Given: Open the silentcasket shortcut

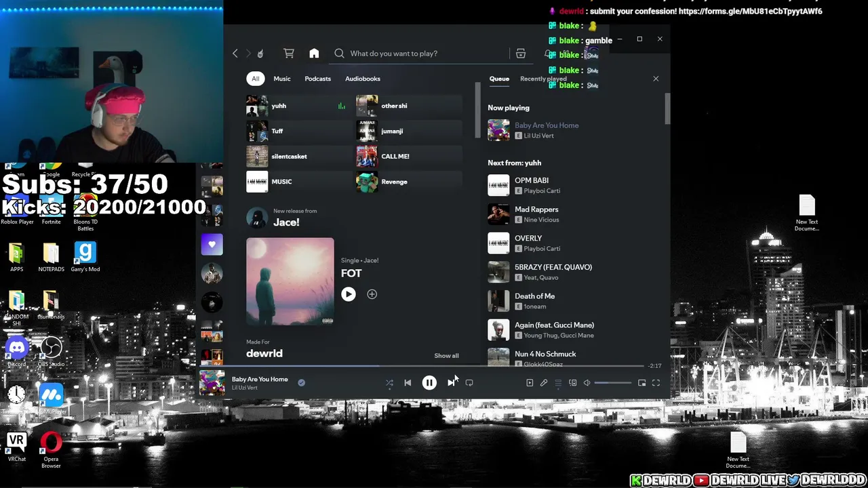Looking at the screenshot, I should (297, 157).
